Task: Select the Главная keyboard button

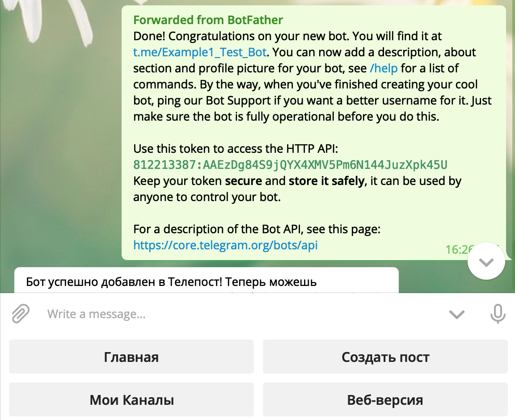Action: click(131, 357)
